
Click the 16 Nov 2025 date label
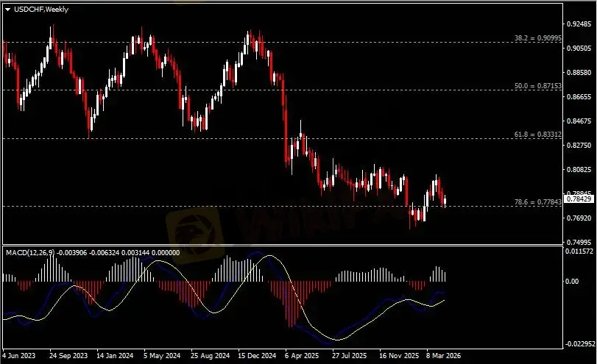(398, 355)
